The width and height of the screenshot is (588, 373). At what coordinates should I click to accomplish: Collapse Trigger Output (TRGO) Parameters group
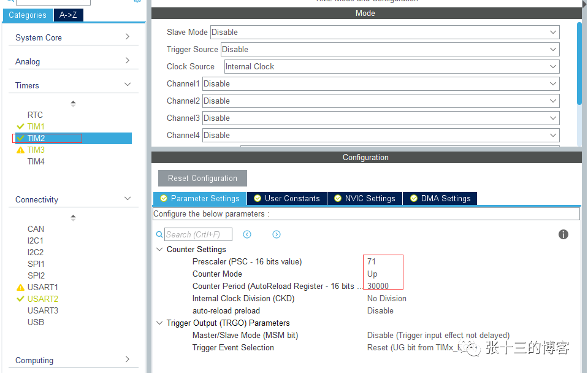coord(159,323)
